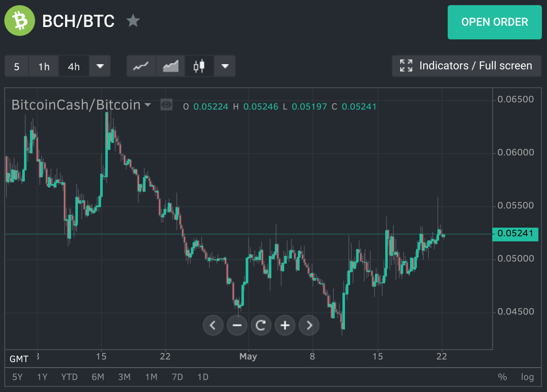The image size is (547, 392).
Task: Click the OPEN ORDER button
Action: (x=495, y=22)
